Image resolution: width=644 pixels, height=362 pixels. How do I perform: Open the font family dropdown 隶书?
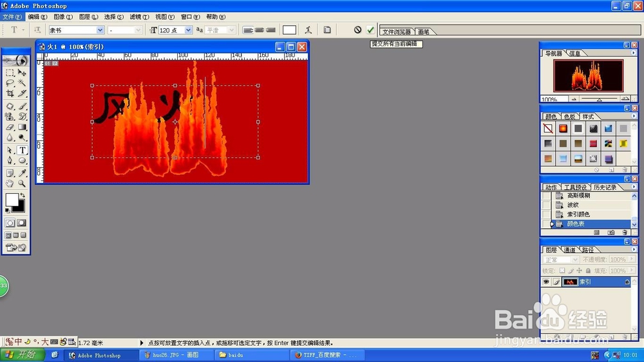pos(100,30)
